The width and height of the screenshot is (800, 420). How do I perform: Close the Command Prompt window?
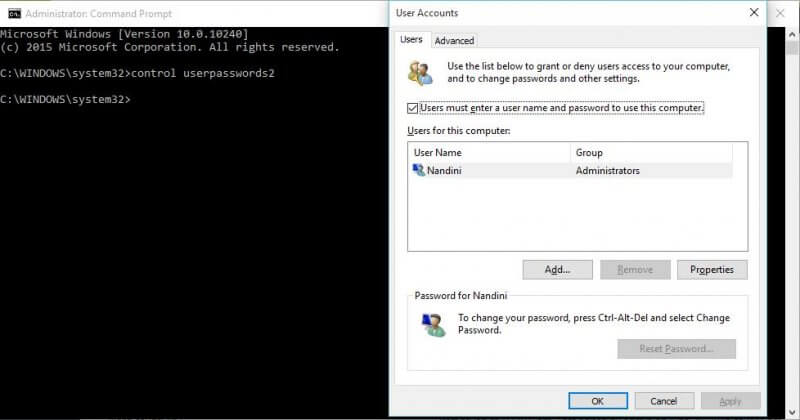(x=780, y=13)
